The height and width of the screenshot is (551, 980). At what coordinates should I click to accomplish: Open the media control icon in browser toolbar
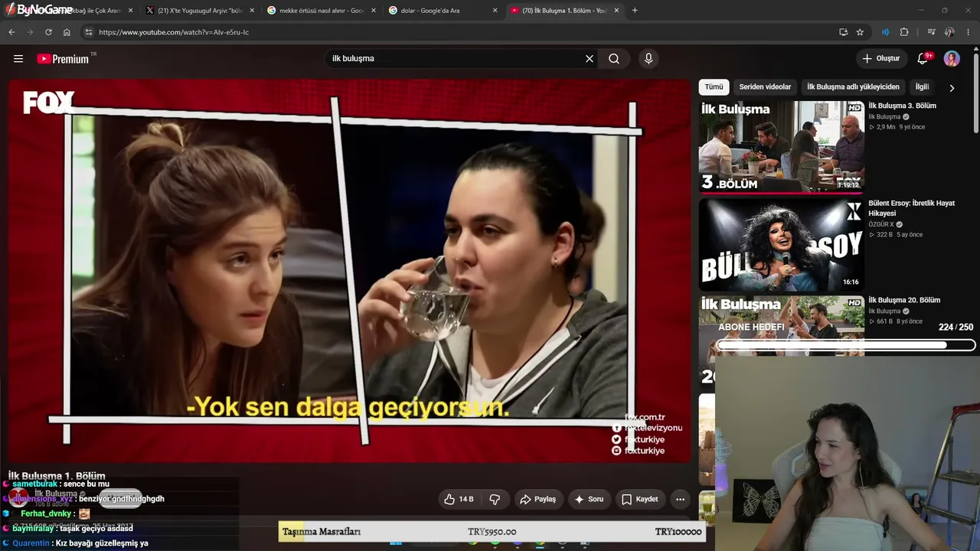[x=931, y=32]
